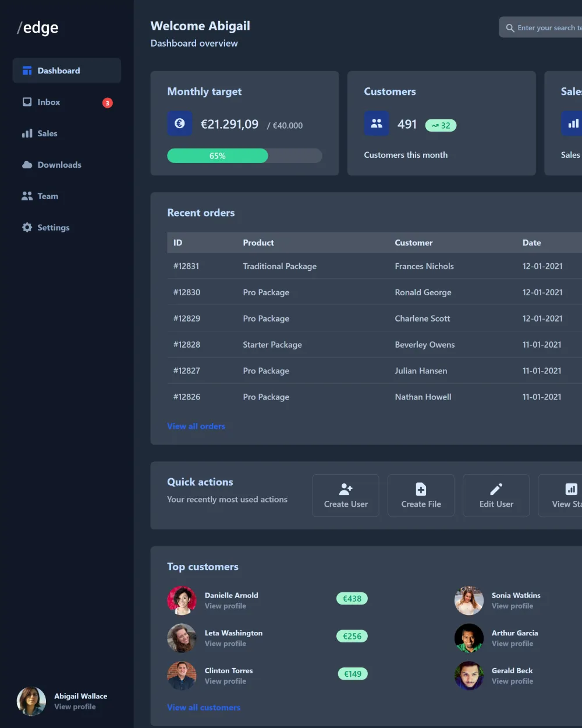Click the Edit User button label
This screenshot has height=728, width=582.
point(496,504)
